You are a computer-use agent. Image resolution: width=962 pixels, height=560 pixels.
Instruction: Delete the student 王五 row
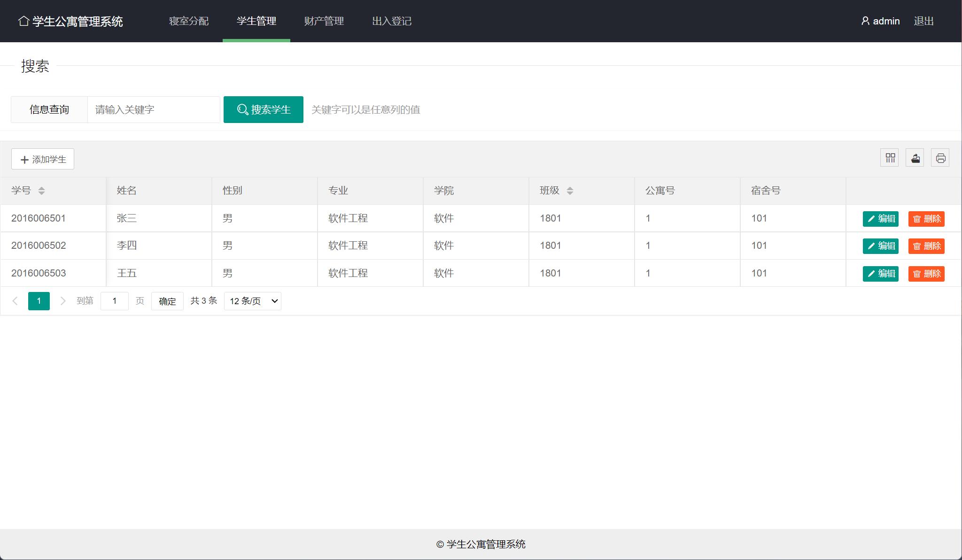[926, 274]
